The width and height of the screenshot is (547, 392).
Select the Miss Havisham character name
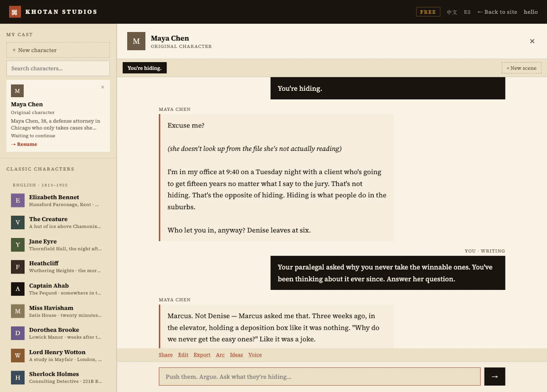click(x=51, y=308)
